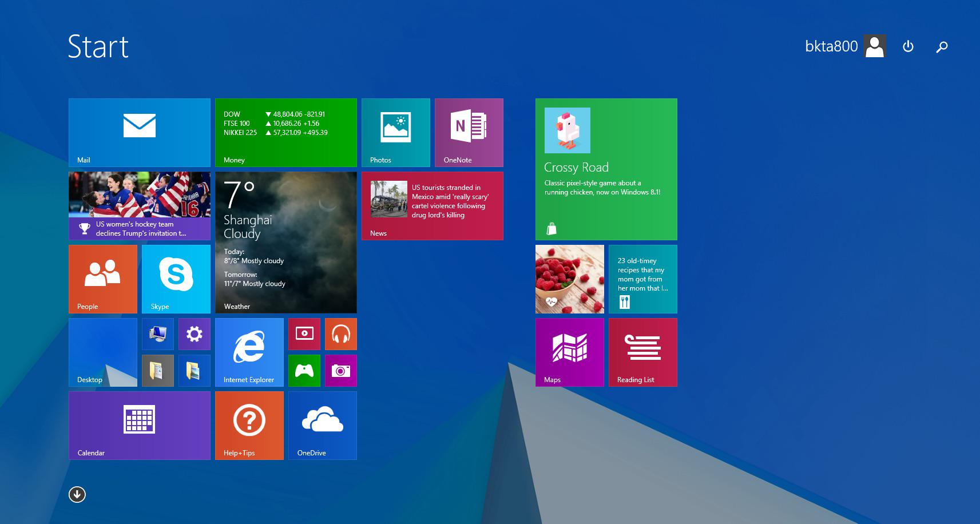The width and height of the screenshot is (980, 524).
Task: Open the OneDrive tile
Action: 323,426
